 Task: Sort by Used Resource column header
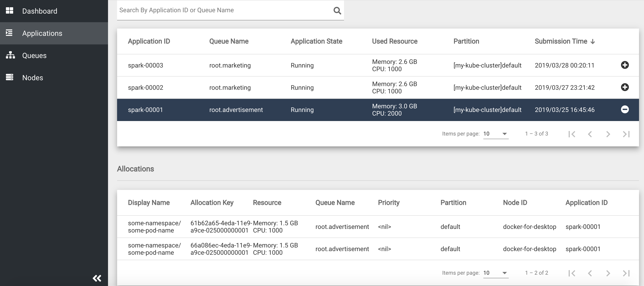(394, 41)
